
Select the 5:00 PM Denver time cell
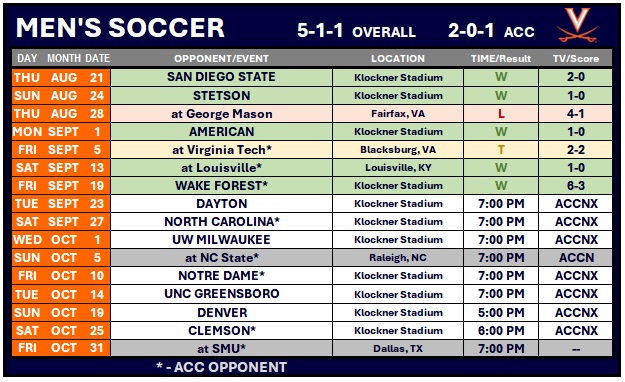[501, 313]
